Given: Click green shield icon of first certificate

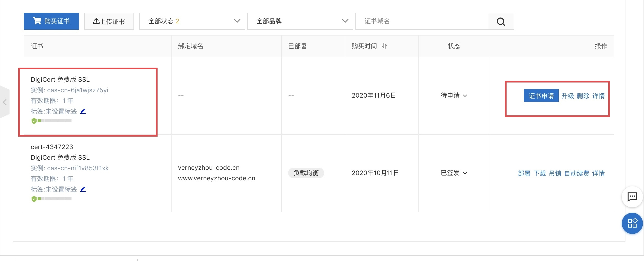Looking at the screenshot, I should pos(34,121).
